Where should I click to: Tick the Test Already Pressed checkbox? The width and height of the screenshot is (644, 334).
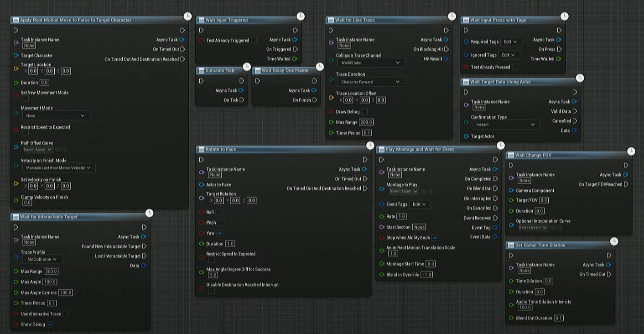coord(515,67)
